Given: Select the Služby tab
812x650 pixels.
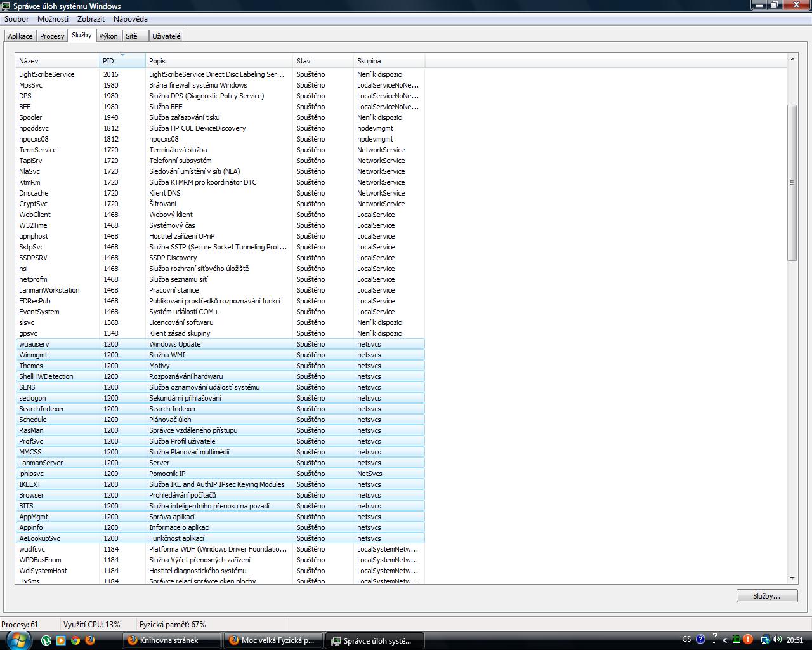Looking at the screenshot, I should [x=81, y=36].
